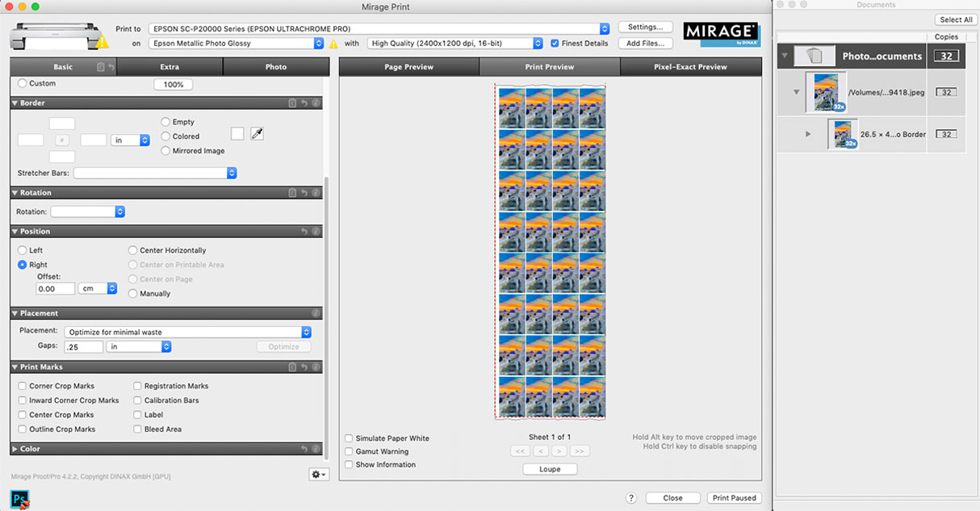Check Corner Crop Marks
980x511 pixels.
pyautogui.click(x=23, y=386)
